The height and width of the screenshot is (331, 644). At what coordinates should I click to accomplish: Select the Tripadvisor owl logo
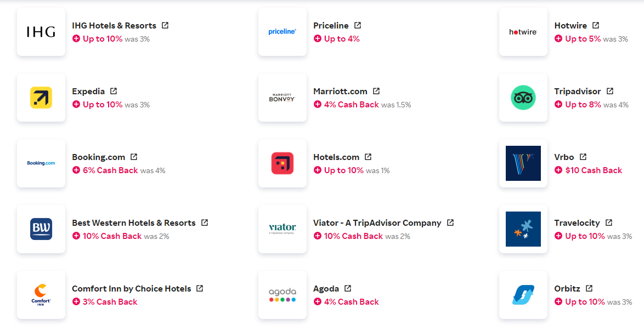coord(523,98)
